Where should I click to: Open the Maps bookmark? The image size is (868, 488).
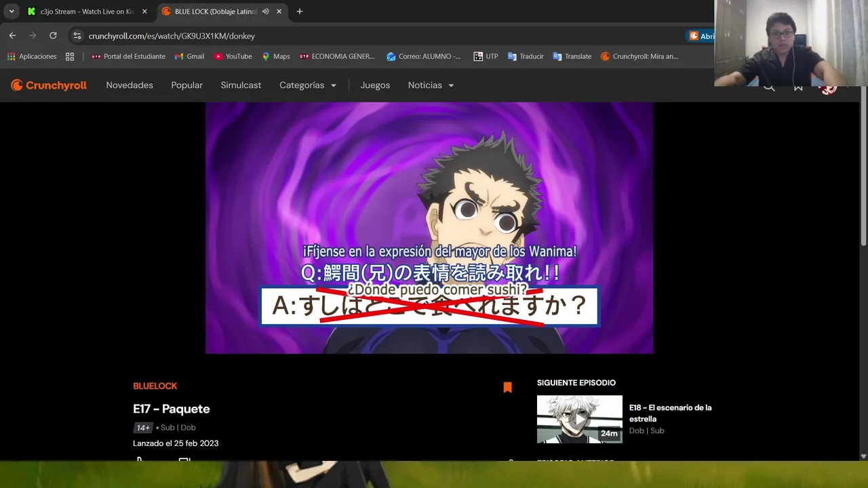pos(275,56)
